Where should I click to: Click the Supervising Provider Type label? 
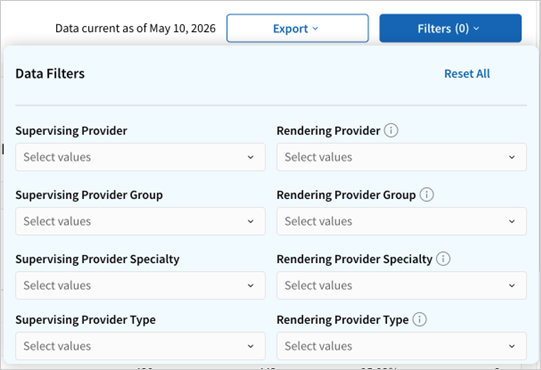[x=86, y=320]
